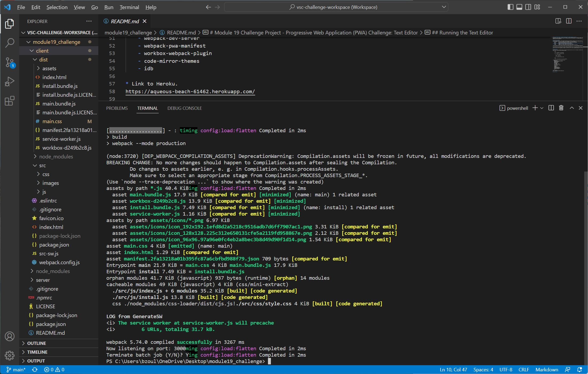
Task: Open Run and Debug view
Action: (10, 82)
